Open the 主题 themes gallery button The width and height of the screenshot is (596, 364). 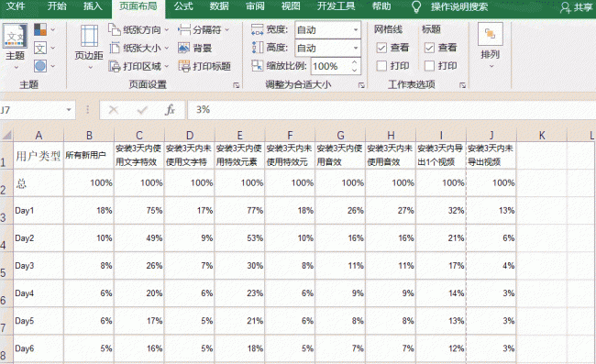click(x=15, y=41)
